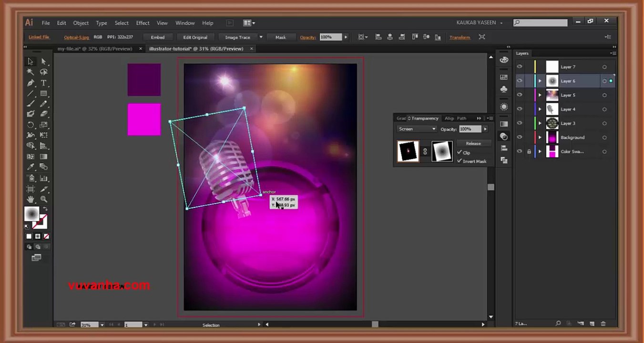Select the Eyedropper tool
This screenshot has height=343, width=644.
31,167
